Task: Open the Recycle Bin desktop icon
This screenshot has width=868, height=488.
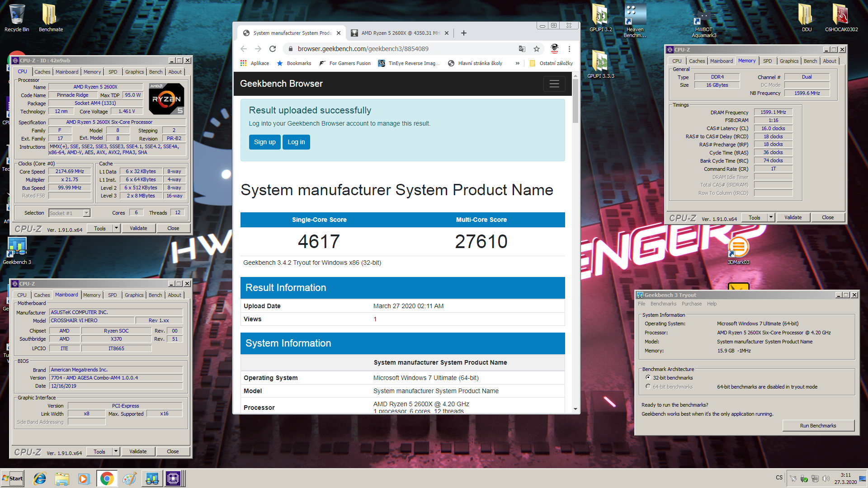Action: (17, 18)
